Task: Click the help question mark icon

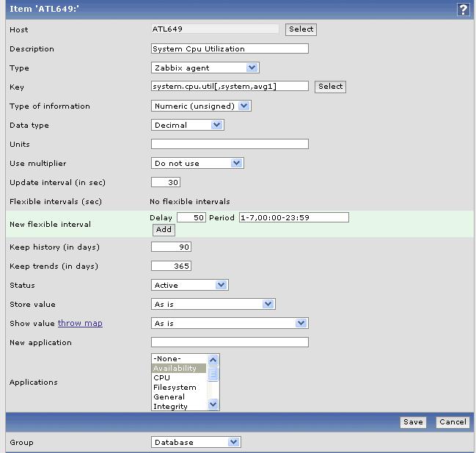Action: [463, 10]
